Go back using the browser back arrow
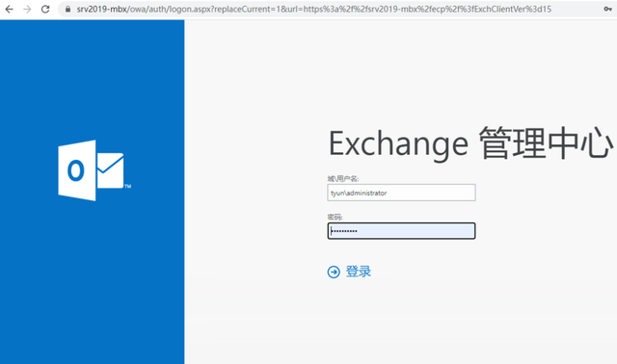 (9, 9)
